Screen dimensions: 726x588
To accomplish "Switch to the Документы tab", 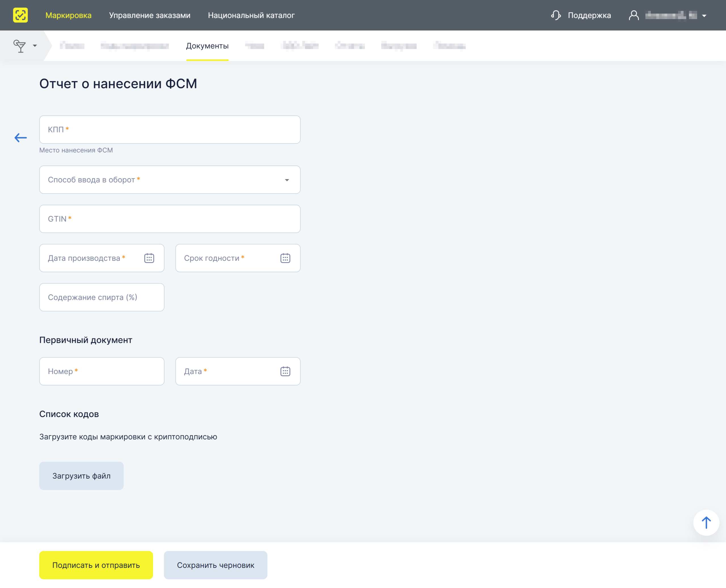I will click(x=207, y=46).
